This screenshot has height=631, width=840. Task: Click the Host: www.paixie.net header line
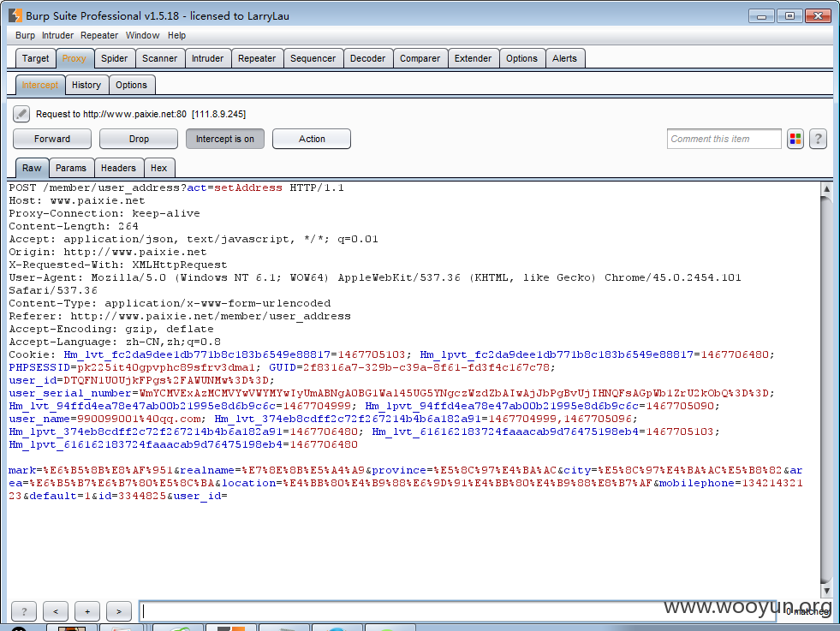[76, 201]
